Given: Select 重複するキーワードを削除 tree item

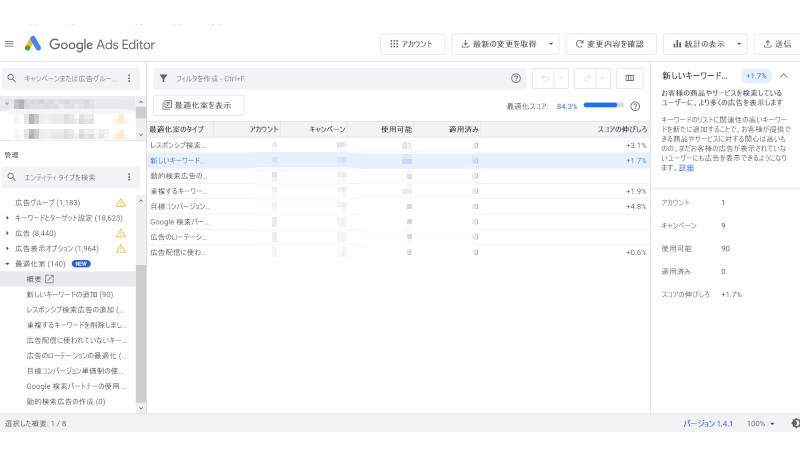Looking at the screenshot, I should 77,325.
